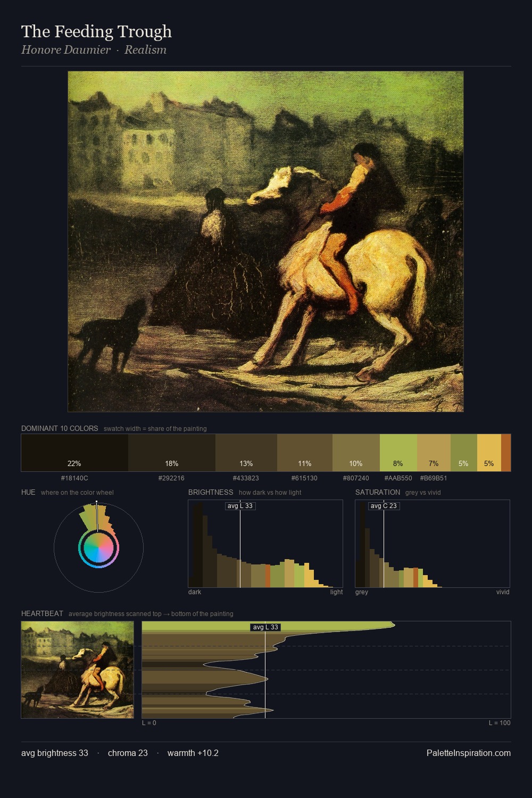Screen dimensions: 532x798
Task: Click the grey axis label under saturation
Action: pos(362,592)
